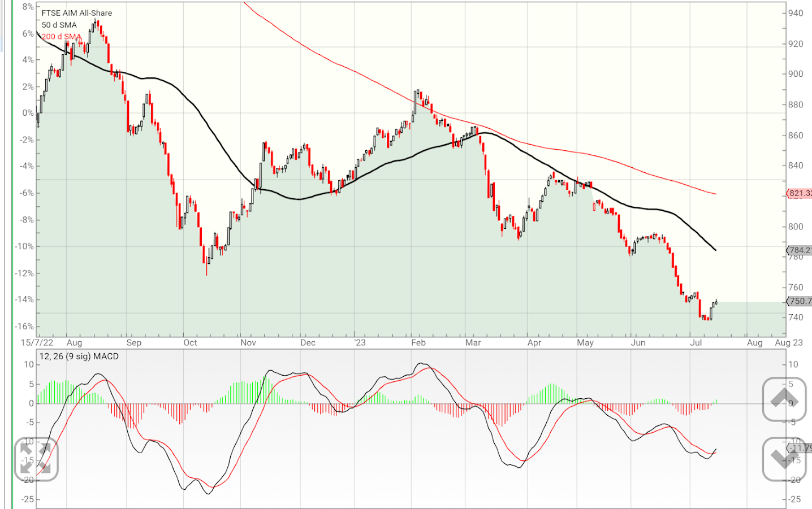Click the "Mar" month label on the time axis
The image size is (812, 509).
(473, 342)
